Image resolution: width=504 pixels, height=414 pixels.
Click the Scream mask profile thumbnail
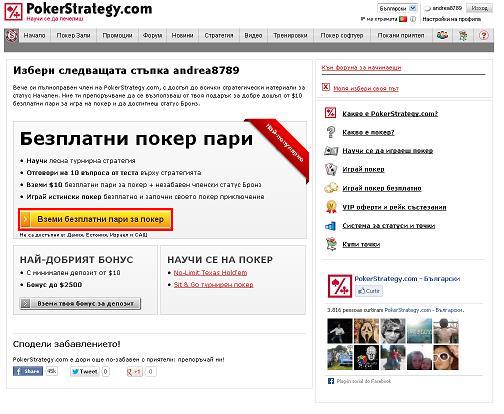366,331
